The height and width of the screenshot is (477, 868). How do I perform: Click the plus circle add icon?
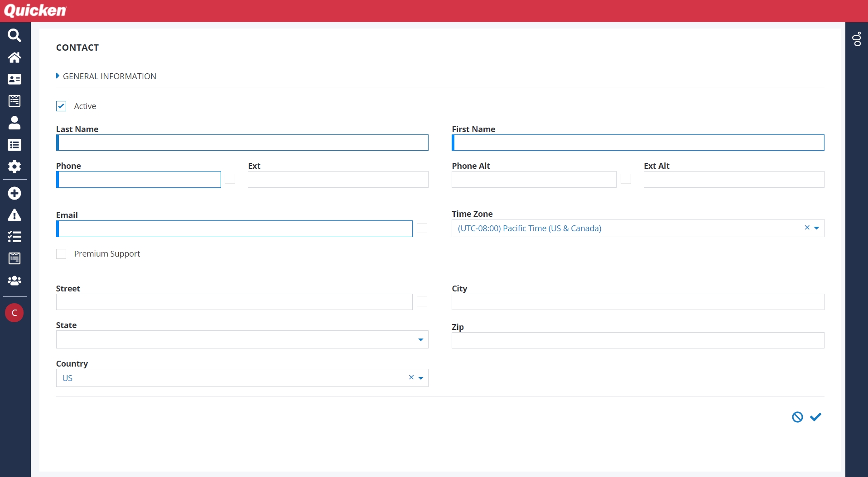[14, 193]
